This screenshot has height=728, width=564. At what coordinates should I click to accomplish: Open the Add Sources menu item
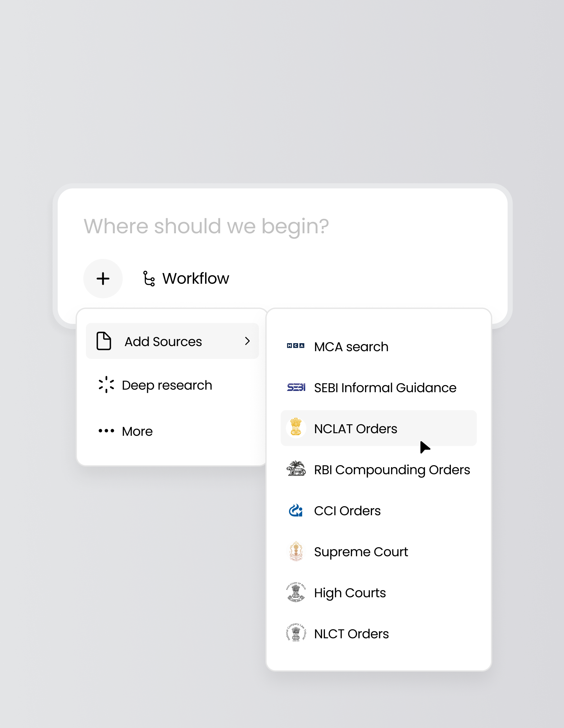(x=172, y=341)
